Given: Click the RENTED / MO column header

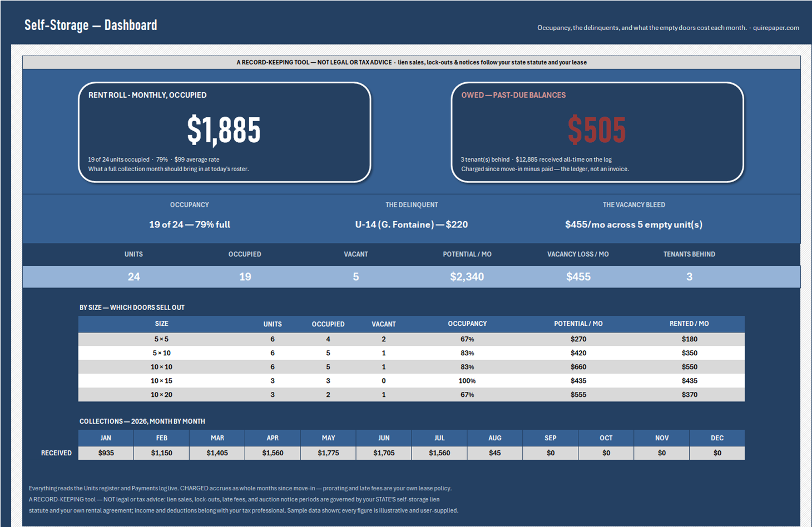Looking at the screenshot, I should click(689, 324).
